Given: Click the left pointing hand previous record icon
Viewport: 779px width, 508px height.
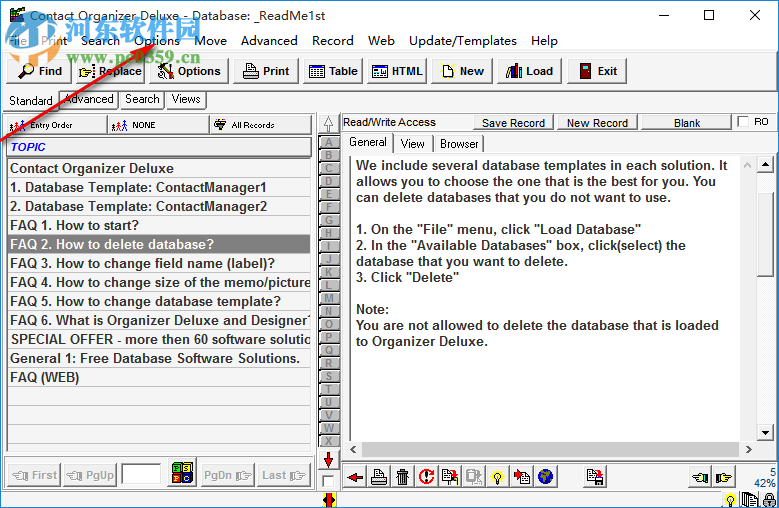Looking at the screenshot, I should (x=701, y=478).
